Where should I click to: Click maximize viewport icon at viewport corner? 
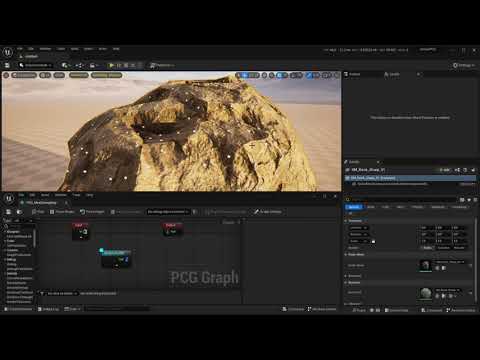point(337,75)
